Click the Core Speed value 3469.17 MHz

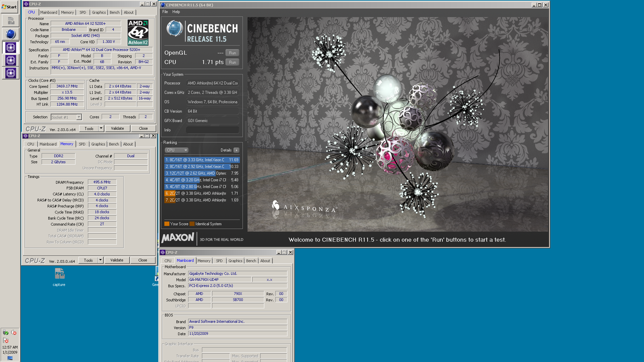[67, 86]
